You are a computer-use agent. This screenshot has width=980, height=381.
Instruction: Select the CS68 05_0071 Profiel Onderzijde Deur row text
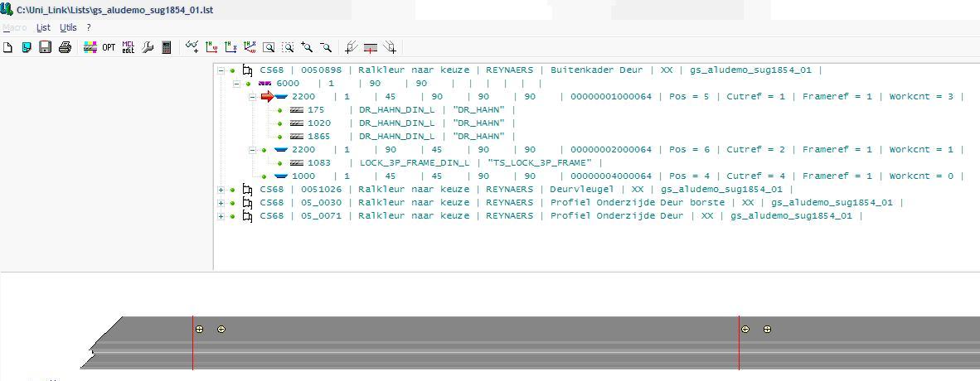coord(561,216)
